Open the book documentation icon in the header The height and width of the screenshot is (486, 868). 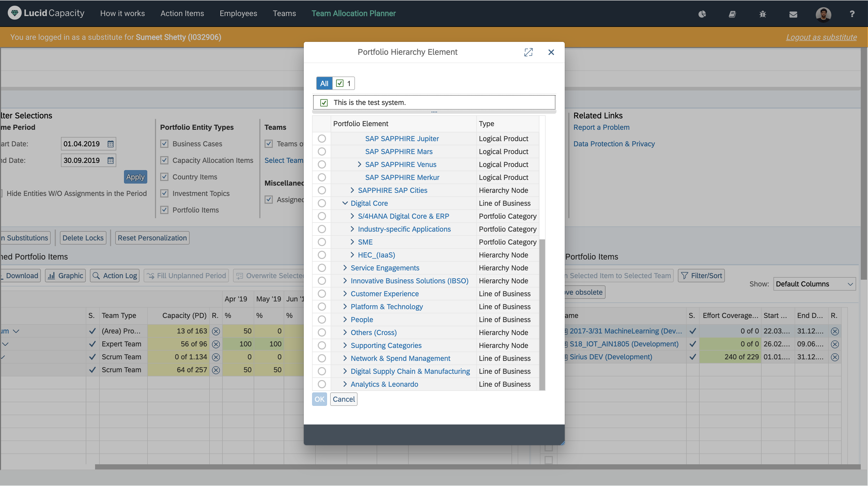732,14
